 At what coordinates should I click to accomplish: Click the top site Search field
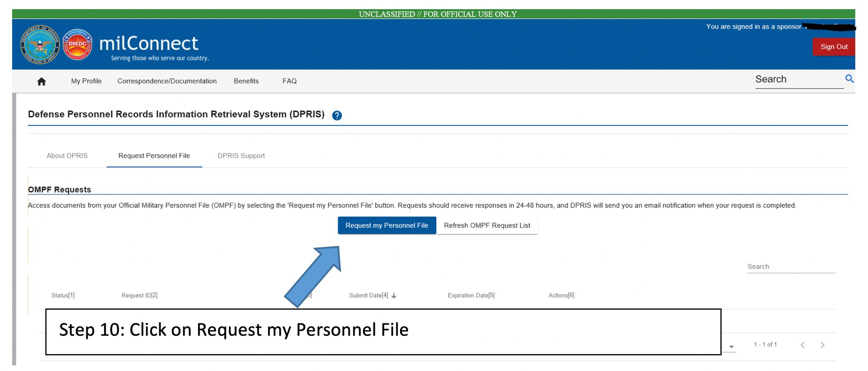pyautogui.click(x=799, y=79)
